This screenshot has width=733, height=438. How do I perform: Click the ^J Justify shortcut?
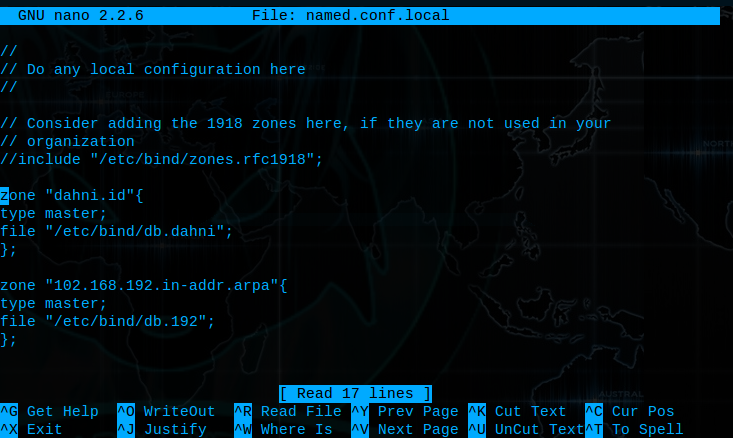tap(162, 429)
